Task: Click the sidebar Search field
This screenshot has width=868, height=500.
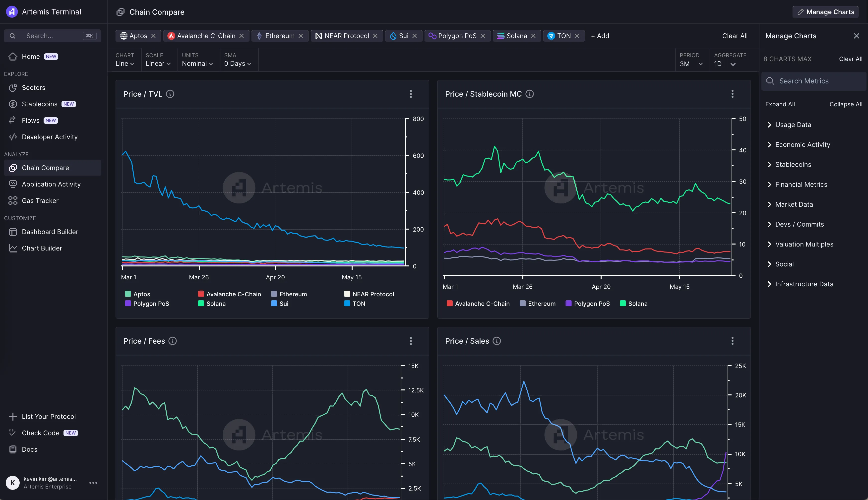Action: tap(53, 36)
